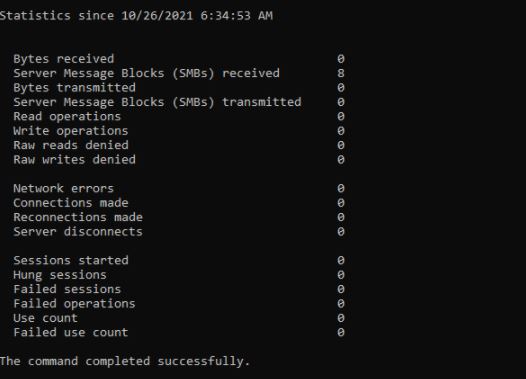The height and width of the screenshot is (379, 526).
Task: Click the Failed sessions label
Action: pyautogui.click(x=67, y=289)
